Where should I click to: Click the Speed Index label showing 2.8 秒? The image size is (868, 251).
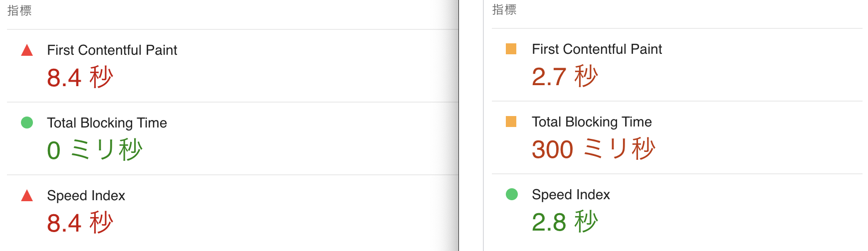[x=571, y=195]
